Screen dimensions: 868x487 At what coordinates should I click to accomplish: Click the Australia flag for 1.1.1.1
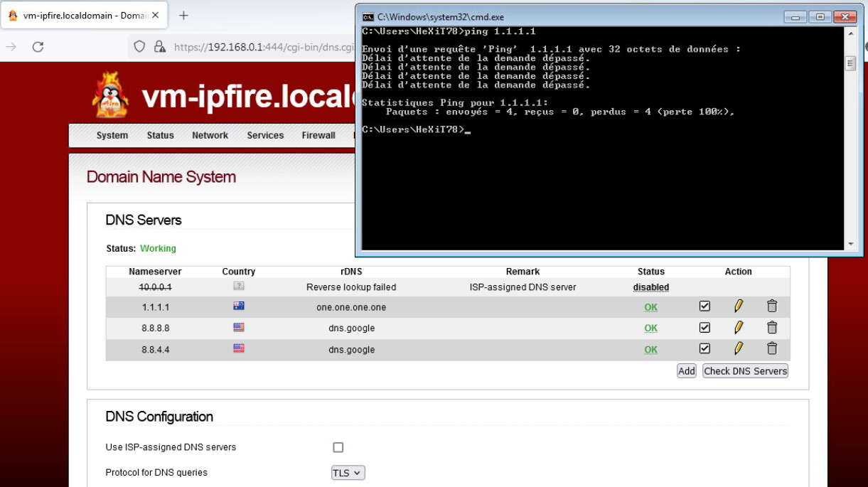click(239, 306)
